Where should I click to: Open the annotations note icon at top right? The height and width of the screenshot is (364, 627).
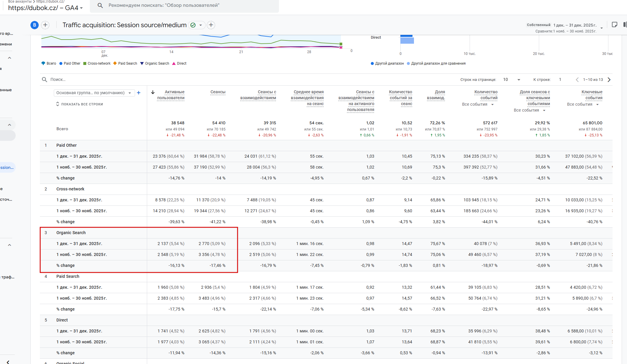tap(614, 25)
